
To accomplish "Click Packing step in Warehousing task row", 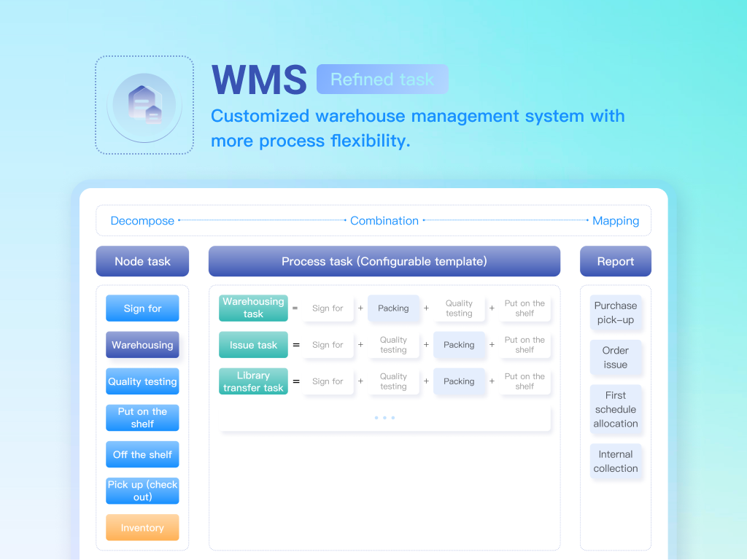I will pos(393,308).
